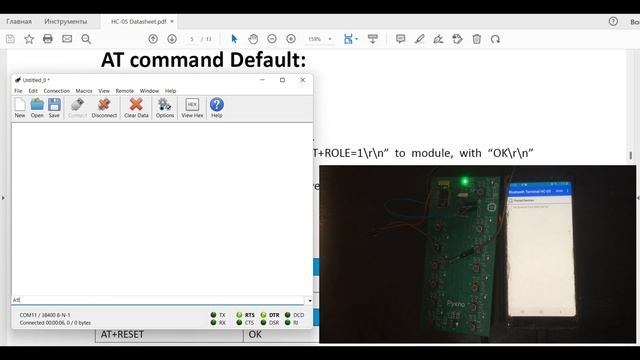Select the arrow selection tool in the PDF toolbar
Viewport: 640px width, 360px height.
[234, 39]
